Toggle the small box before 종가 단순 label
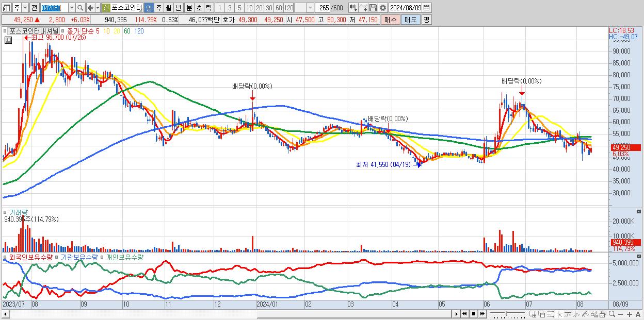 64,31
